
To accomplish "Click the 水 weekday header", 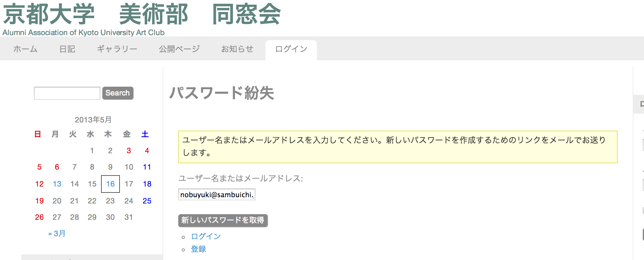I will [90, 134].
